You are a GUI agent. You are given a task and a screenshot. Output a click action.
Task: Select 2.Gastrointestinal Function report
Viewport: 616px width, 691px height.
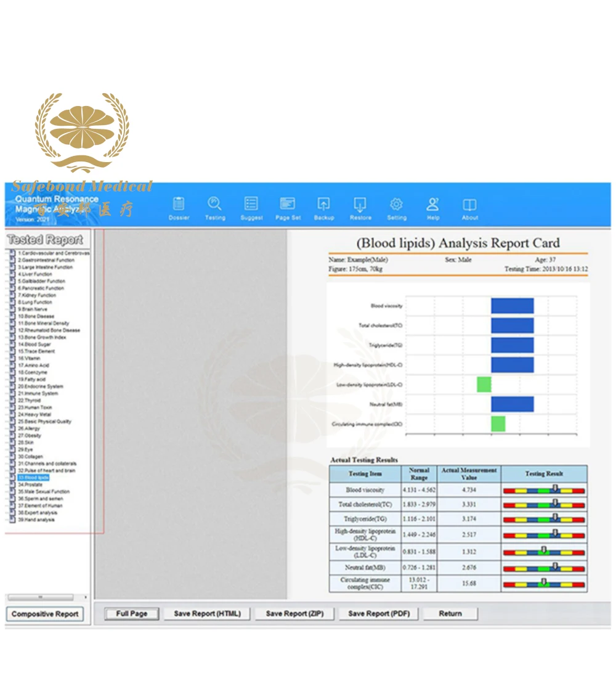pos(46,260)
